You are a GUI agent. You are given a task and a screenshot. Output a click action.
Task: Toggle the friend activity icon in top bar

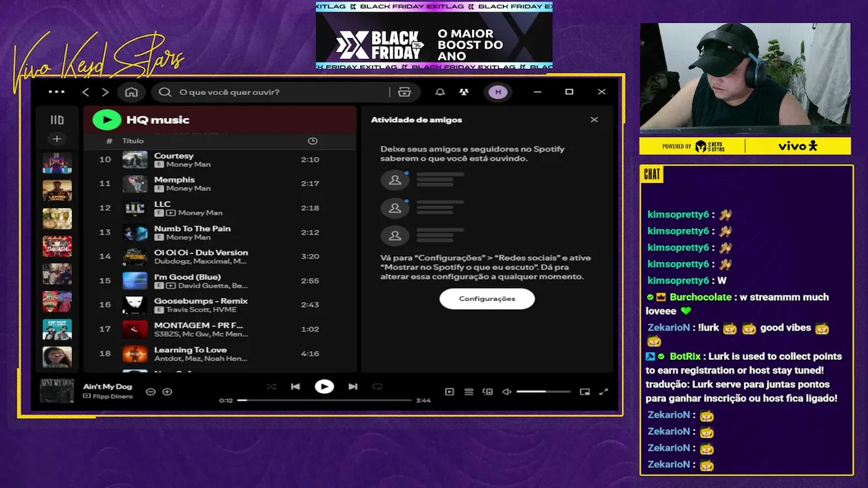point(464,92)
